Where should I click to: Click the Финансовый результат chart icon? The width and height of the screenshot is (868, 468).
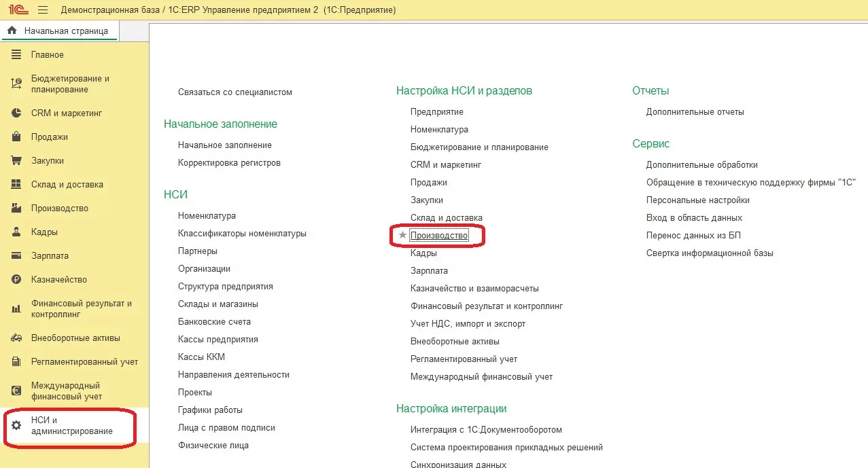(x=17, y=309)
